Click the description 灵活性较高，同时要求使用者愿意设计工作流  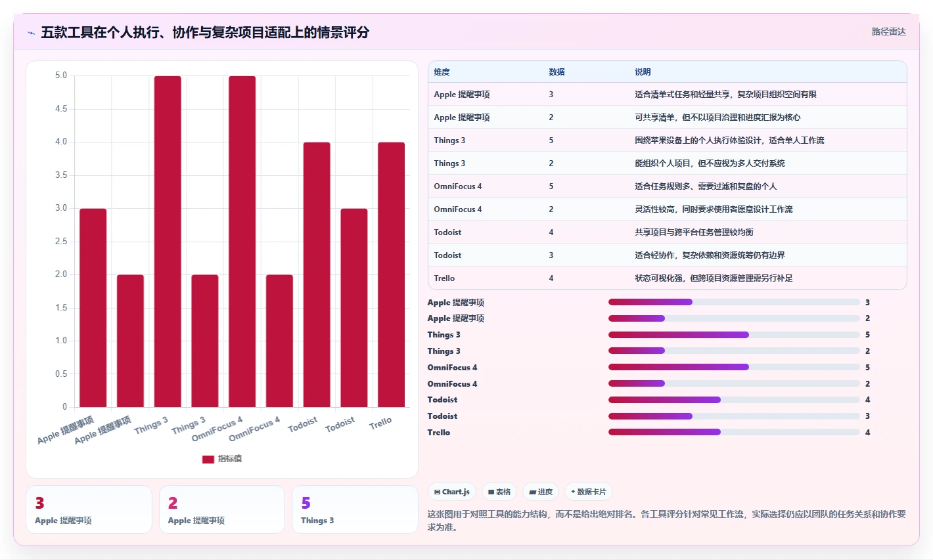714,209
